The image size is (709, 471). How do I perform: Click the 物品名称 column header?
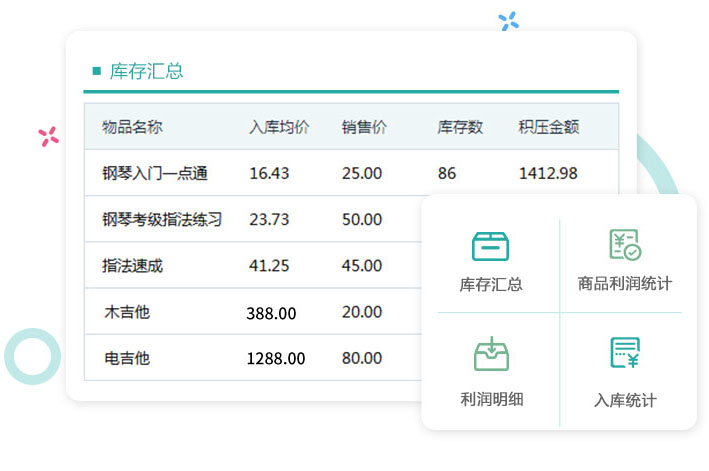tap(132, 127)
